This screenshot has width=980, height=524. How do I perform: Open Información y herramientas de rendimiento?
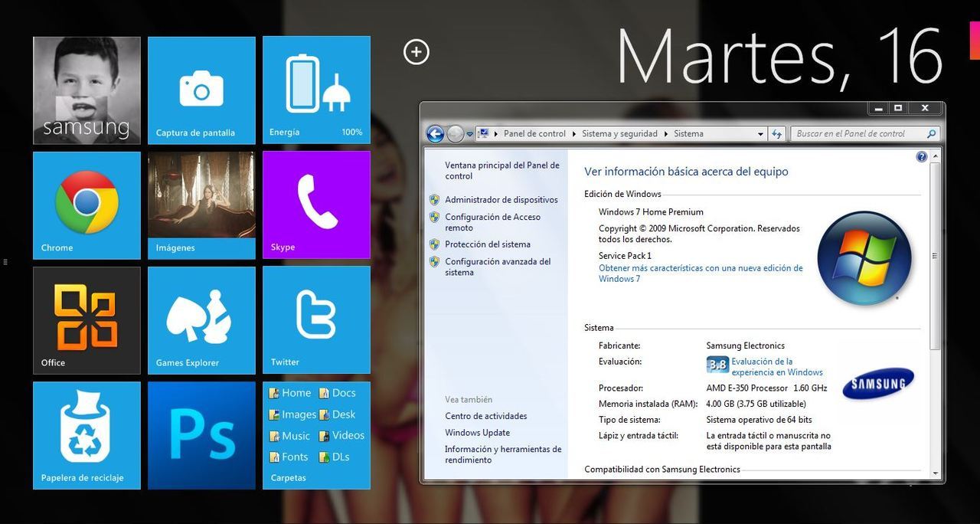503,454
